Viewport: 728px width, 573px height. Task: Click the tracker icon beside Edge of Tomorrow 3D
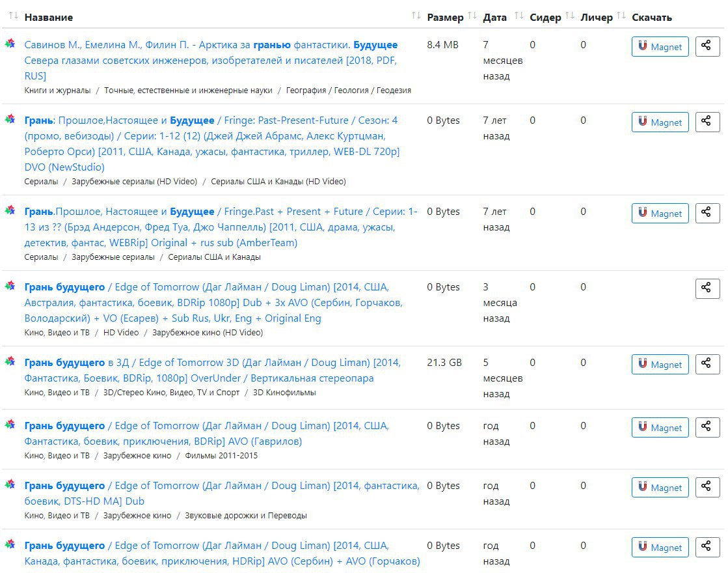(10, 361)
